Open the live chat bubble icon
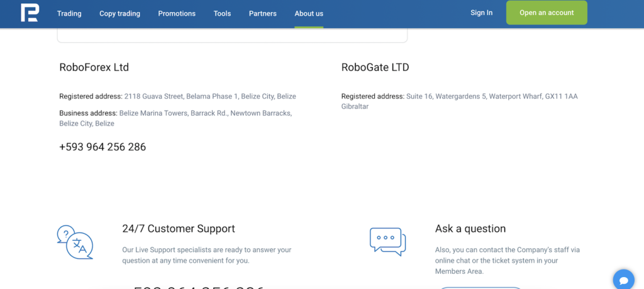The width and height of the screenshot is (644, 289). click(x=624, y=280)
